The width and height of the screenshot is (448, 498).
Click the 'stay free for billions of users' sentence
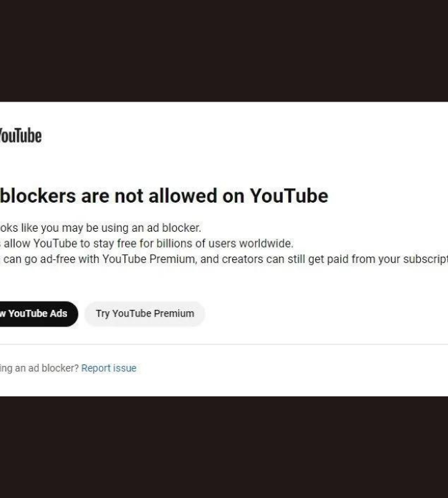[147, 243]
